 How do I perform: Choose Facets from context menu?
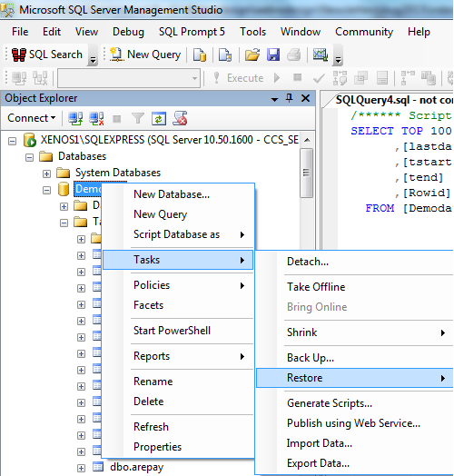(x=178, y=305)
